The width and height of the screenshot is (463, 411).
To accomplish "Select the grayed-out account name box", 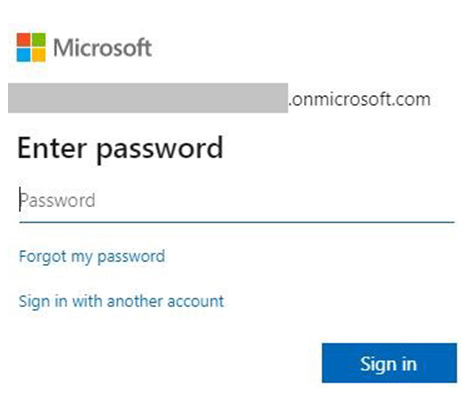I will click(148, 98).
